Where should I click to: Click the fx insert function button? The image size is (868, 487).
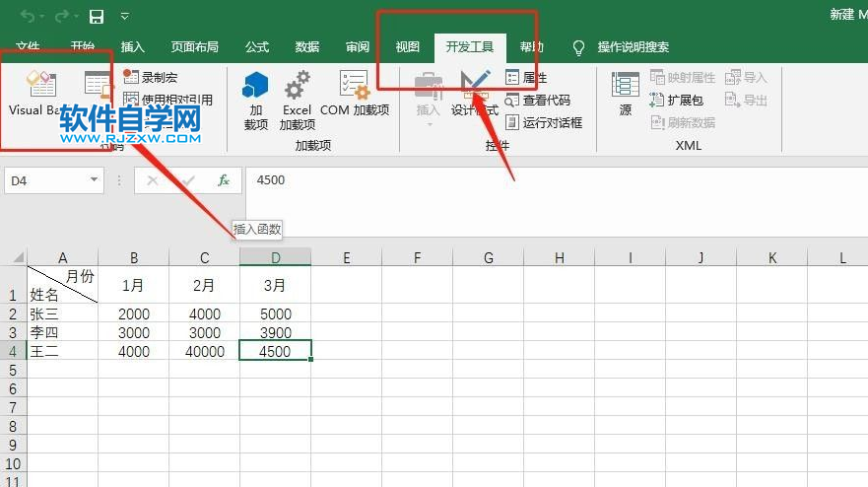click(x=224, y=180)
